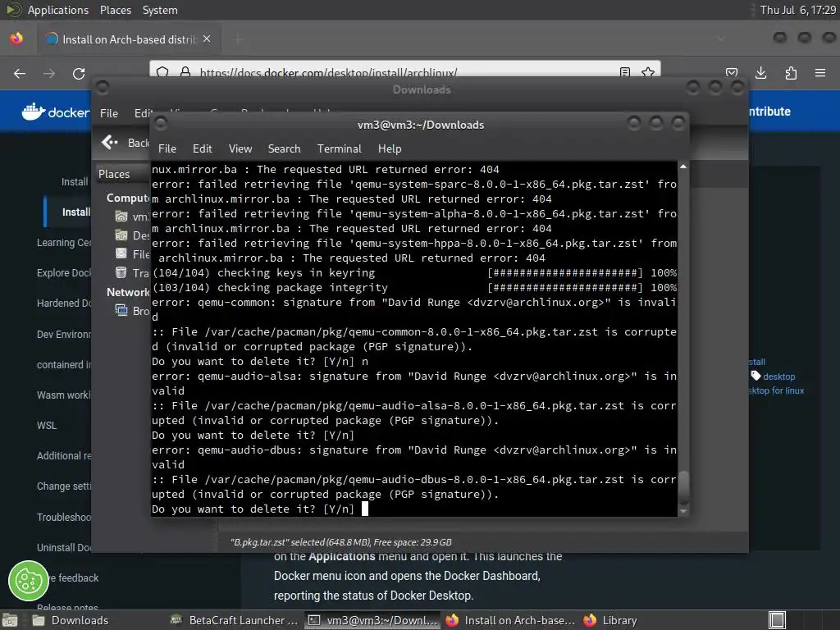This screenshot has height=630, width=840.
Task: Open System menu in top panel
Action: coord(160,10)
